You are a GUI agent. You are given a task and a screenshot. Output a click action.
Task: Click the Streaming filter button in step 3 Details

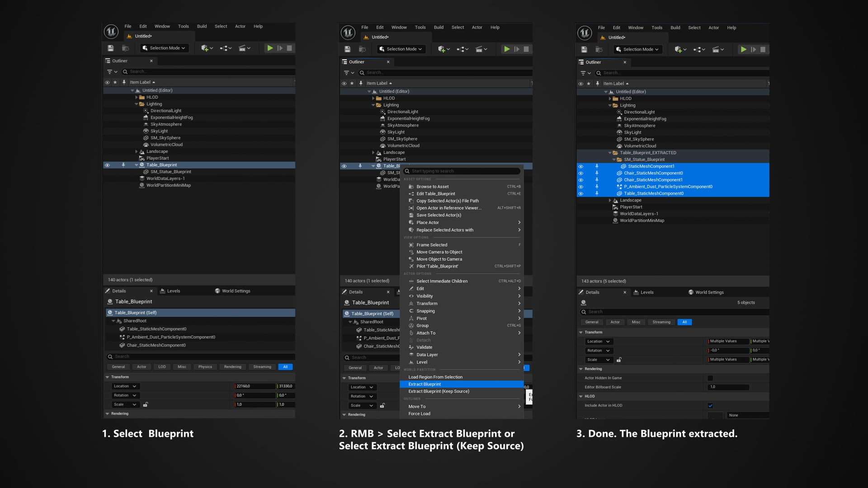tap(661, 322)
